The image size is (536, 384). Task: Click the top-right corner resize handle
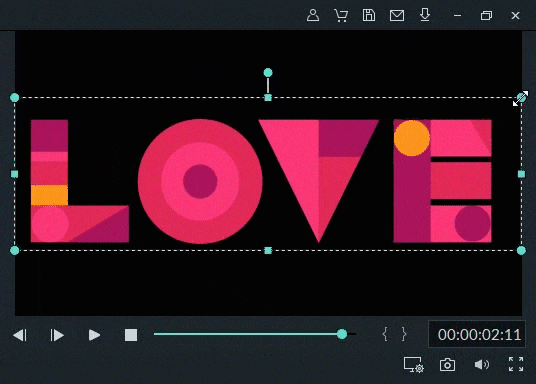(521, 98)
